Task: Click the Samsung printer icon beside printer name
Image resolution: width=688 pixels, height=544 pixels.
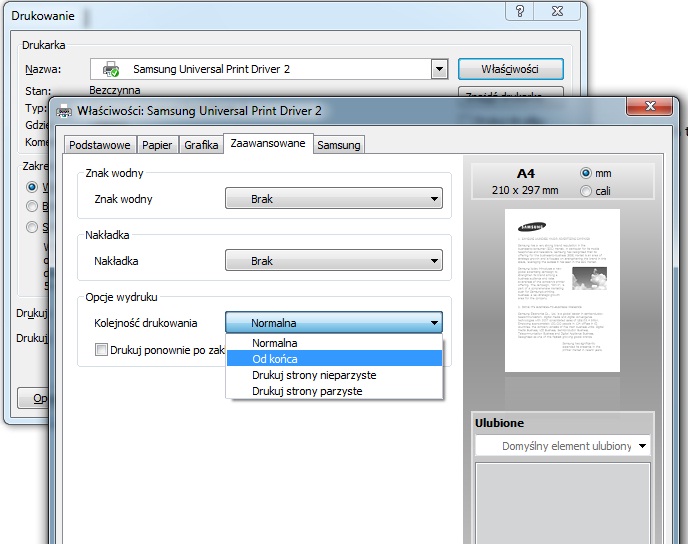Action: (111, 69)
